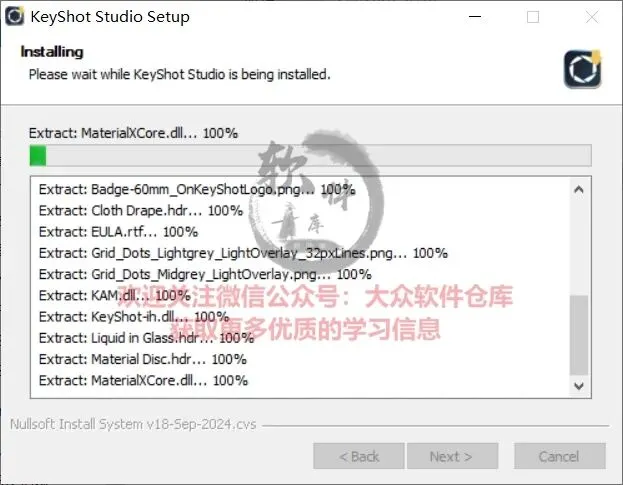Select the Extract: EULA.rtf log line

118,232
